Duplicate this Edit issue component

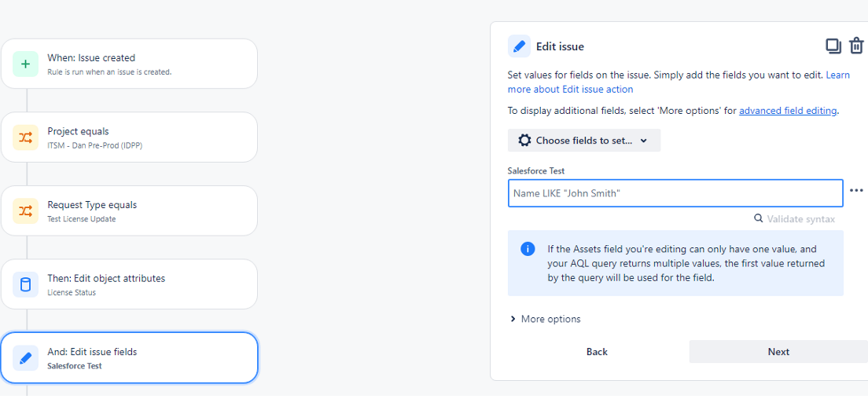[833, 46]
